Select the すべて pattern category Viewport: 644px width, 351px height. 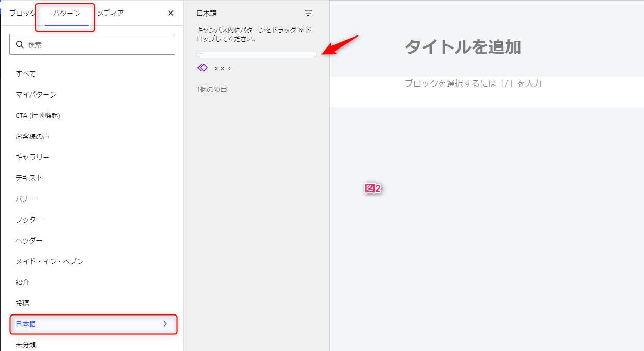click(x=26, y=74)
